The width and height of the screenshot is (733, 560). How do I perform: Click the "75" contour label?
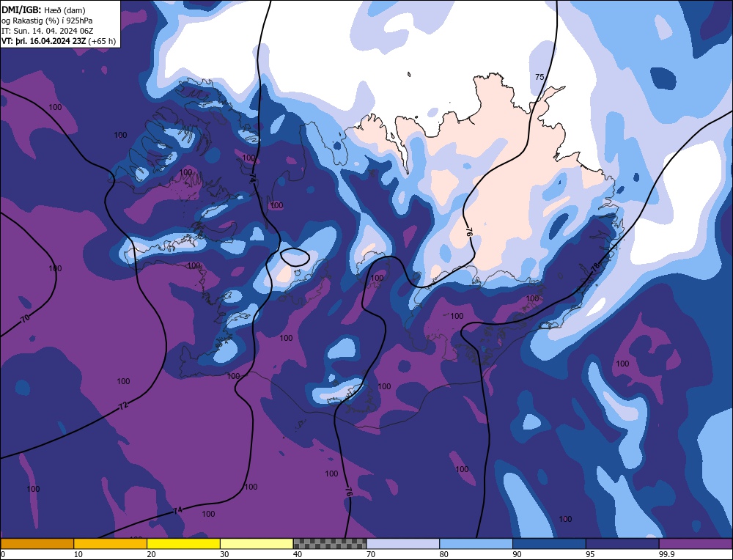click(539, 77)
